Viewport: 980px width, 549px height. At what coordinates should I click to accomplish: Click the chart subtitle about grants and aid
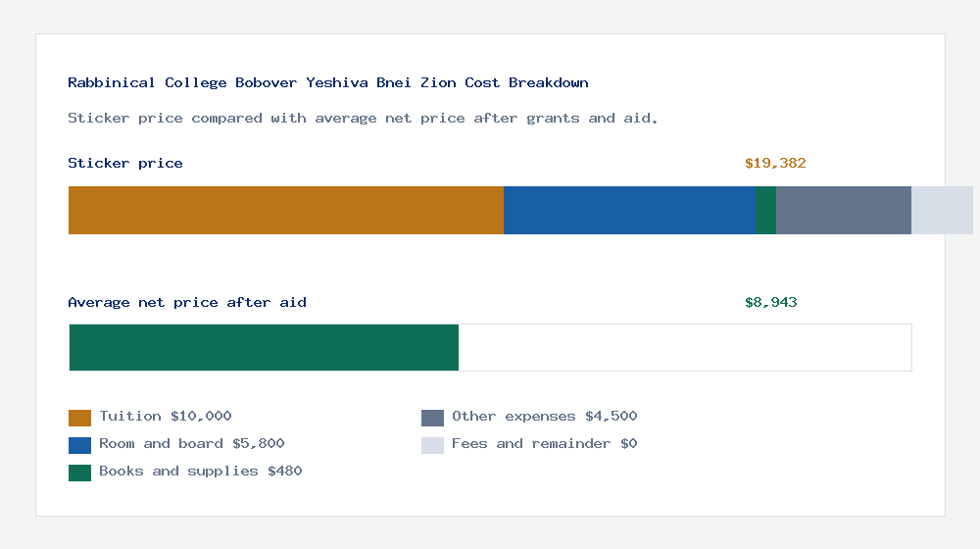[363, 119]
